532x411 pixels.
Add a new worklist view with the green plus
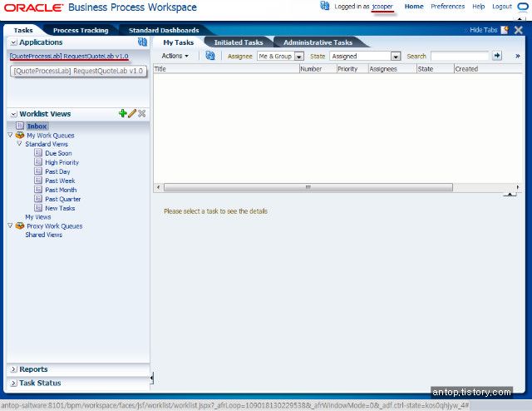pyautogui.click(x=123, y=113)
